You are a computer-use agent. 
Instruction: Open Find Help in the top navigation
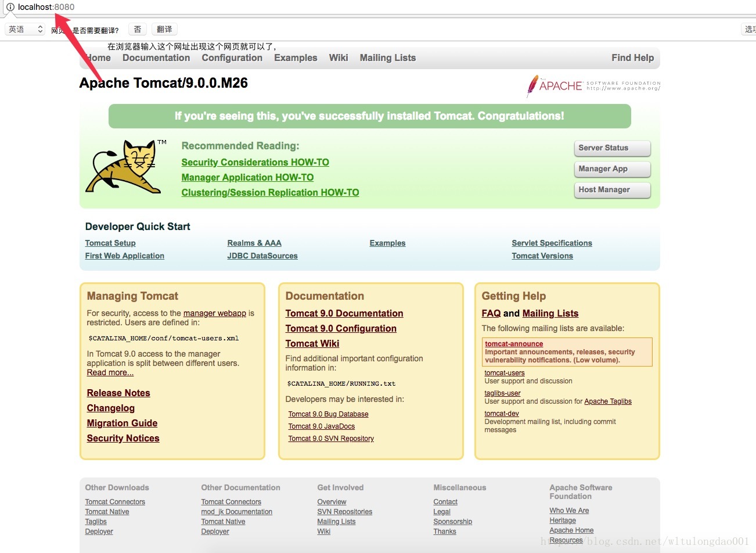[632, 58]
